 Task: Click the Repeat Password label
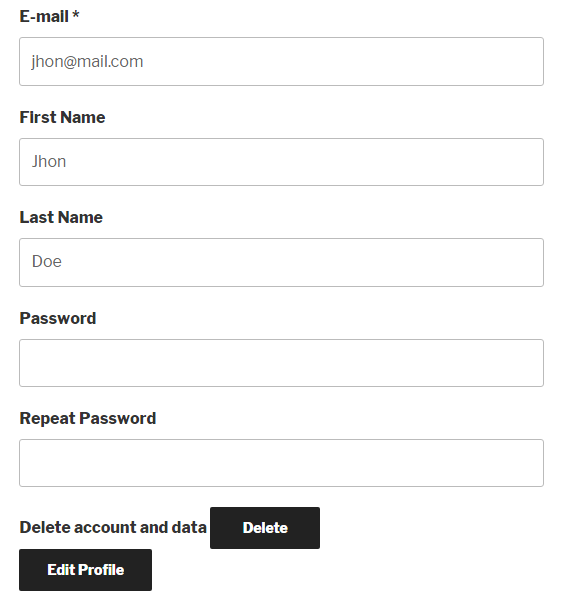[88, 418]
